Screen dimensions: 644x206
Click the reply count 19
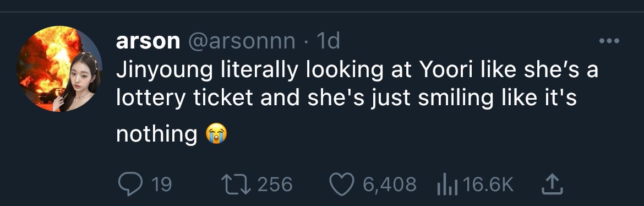162,185
